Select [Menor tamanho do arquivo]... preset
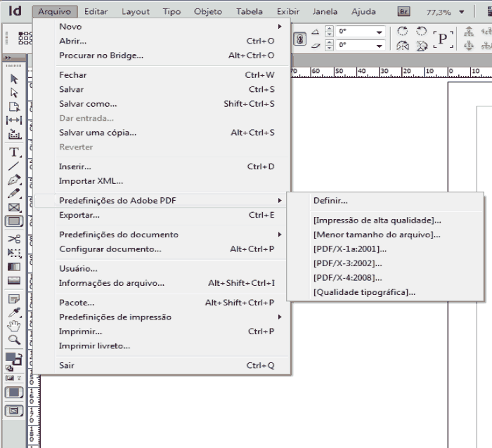 385,235
